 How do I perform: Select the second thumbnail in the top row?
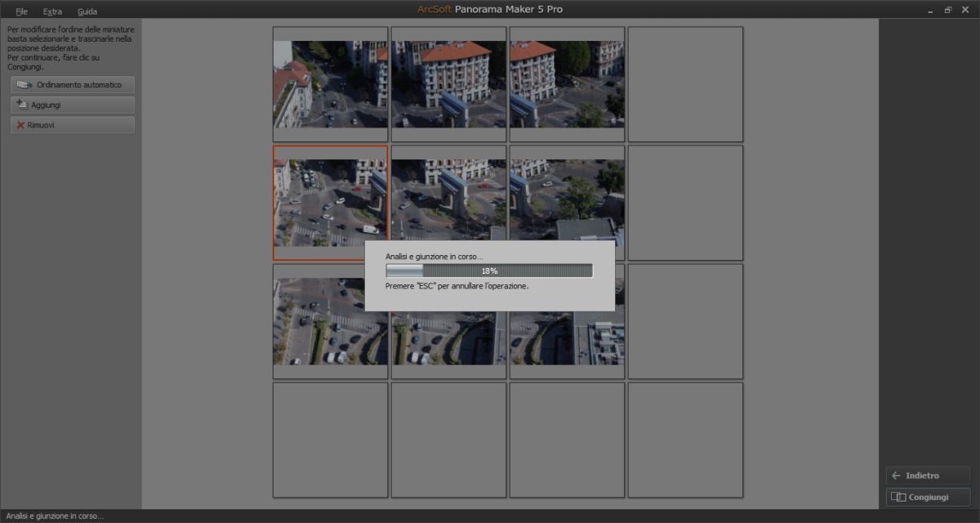coord(448,84)
